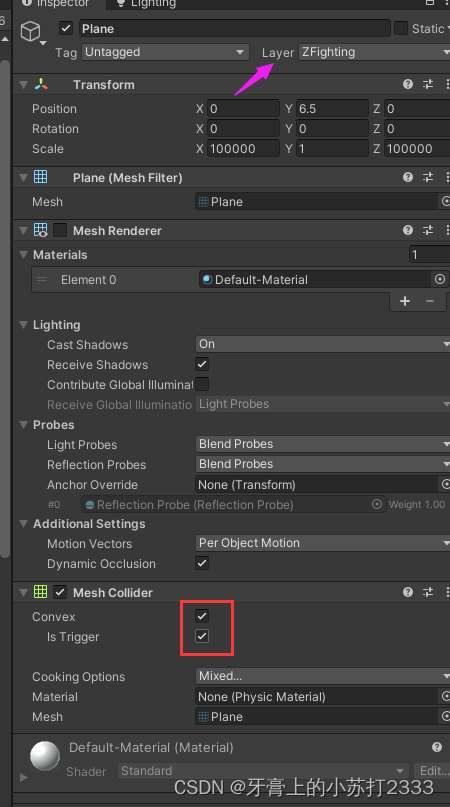
Task: Open Transform component help reference
Action: (408, 84)
